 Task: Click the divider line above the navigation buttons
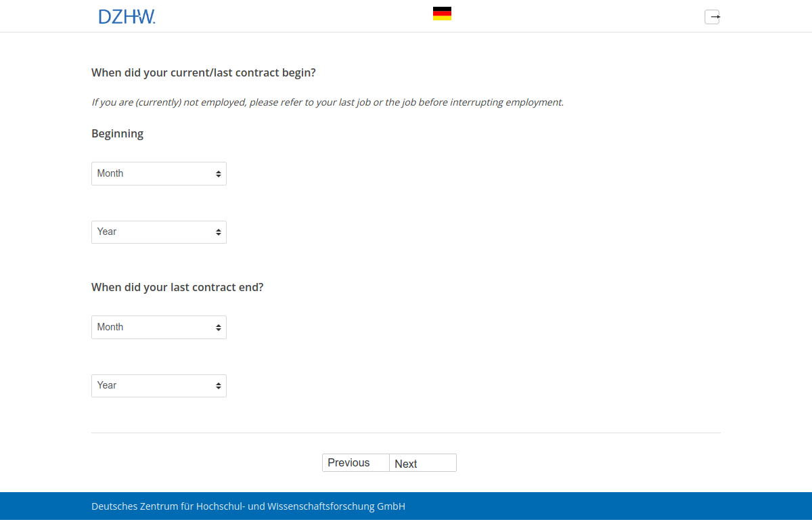406,433
